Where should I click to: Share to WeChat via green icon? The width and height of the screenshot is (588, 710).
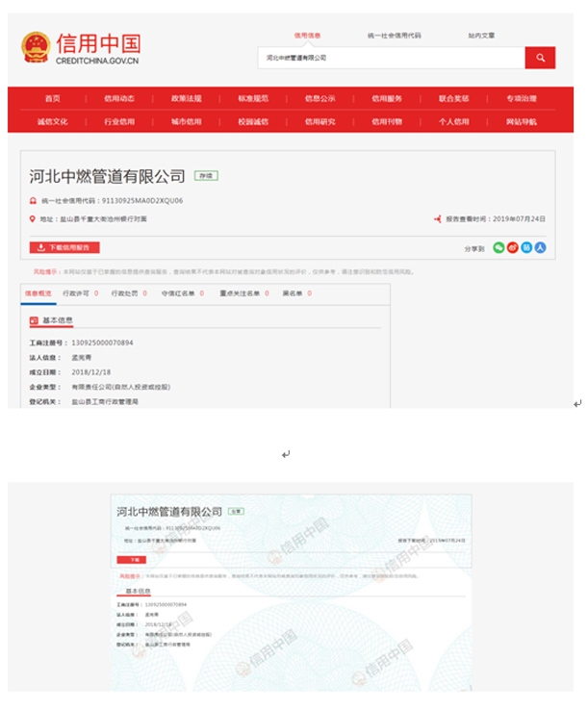pos(499,247)
